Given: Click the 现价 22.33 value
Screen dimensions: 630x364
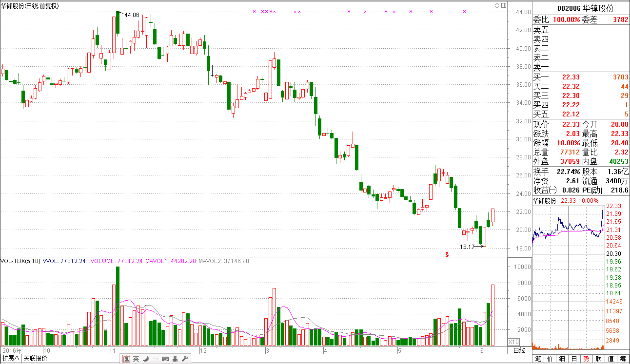Looking at the screenshot, I should click(x=571, y=125).
